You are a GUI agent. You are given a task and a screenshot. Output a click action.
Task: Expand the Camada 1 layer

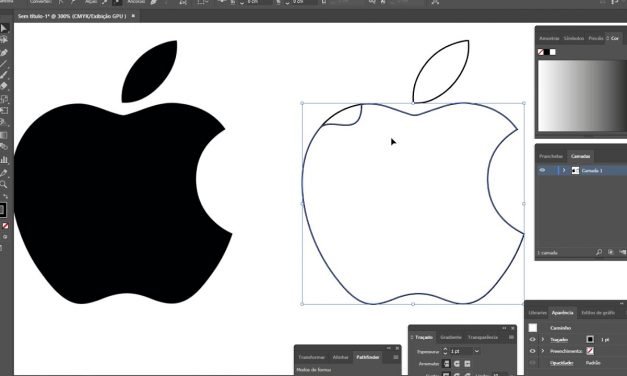(564, 170)
